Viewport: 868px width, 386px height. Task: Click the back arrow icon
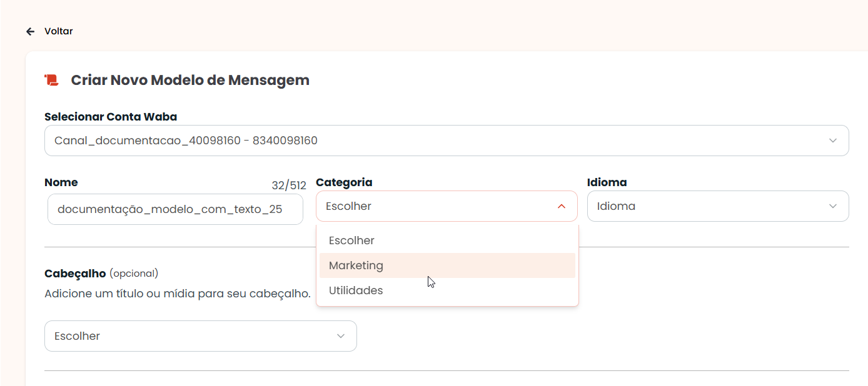pyautogui.click(x=30, y=31)
